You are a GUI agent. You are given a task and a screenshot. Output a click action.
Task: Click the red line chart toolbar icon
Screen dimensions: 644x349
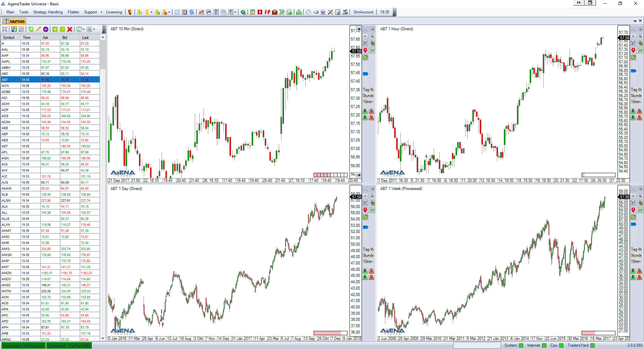pos(201,12)
